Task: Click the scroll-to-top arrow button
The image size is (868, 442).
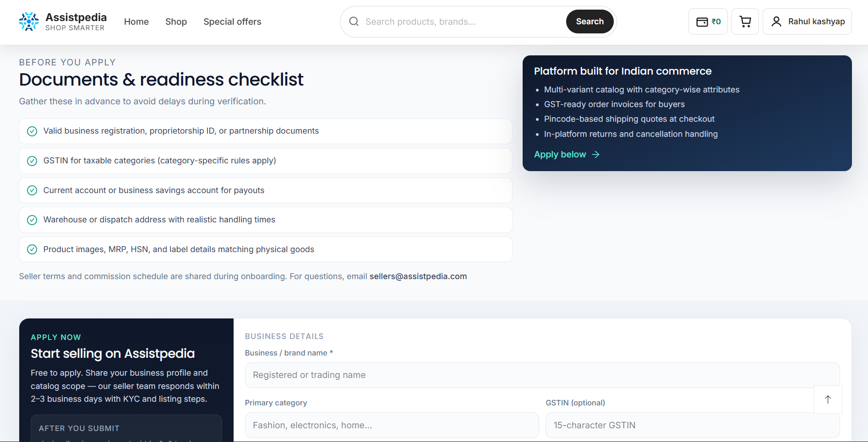Action: click(828, 399)
